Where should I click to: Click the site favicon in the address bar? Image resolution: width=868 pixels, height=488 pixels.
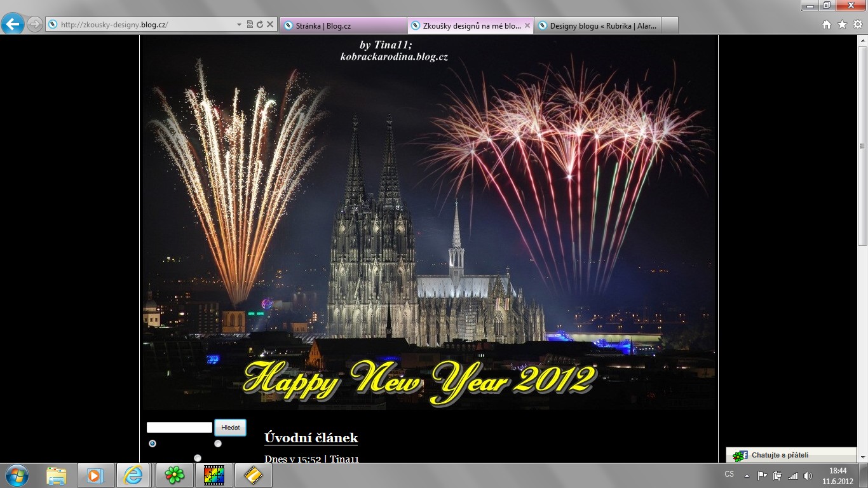tap(53, 25)
